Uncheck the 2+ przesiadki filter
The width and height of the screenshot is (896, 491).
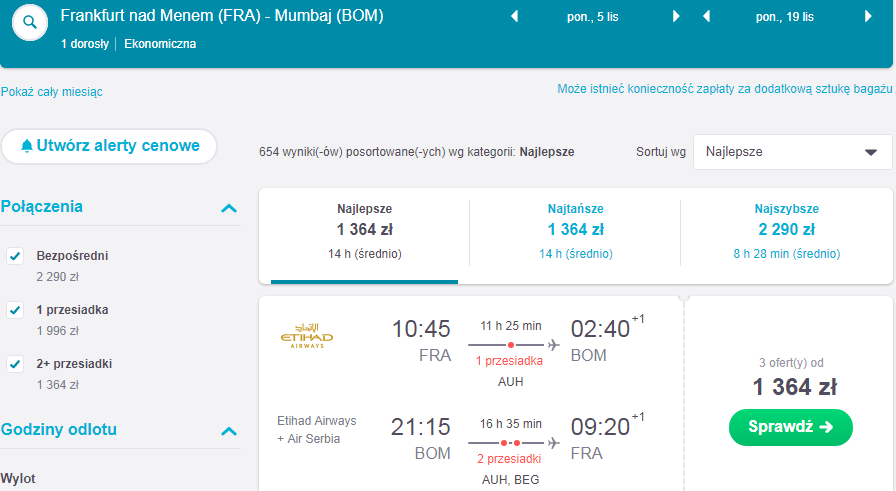point(15,364)
